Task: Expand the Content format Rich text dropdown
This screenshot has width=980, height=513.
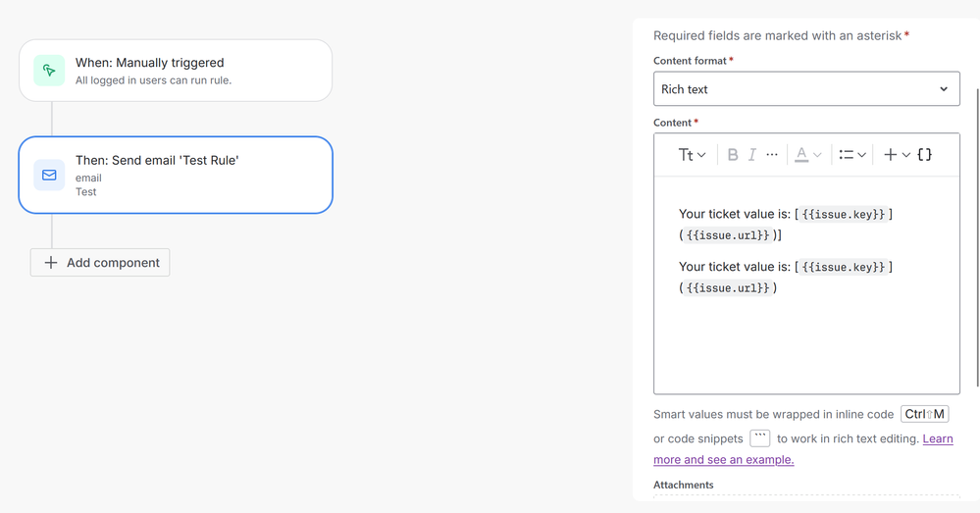Action: (806, 89)
